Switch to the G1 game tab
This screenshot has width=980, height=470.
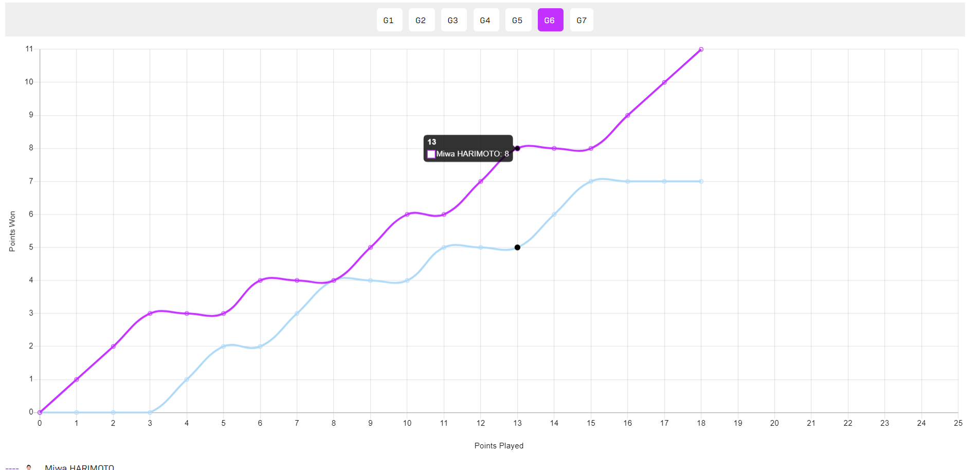(x=389, y=20)
